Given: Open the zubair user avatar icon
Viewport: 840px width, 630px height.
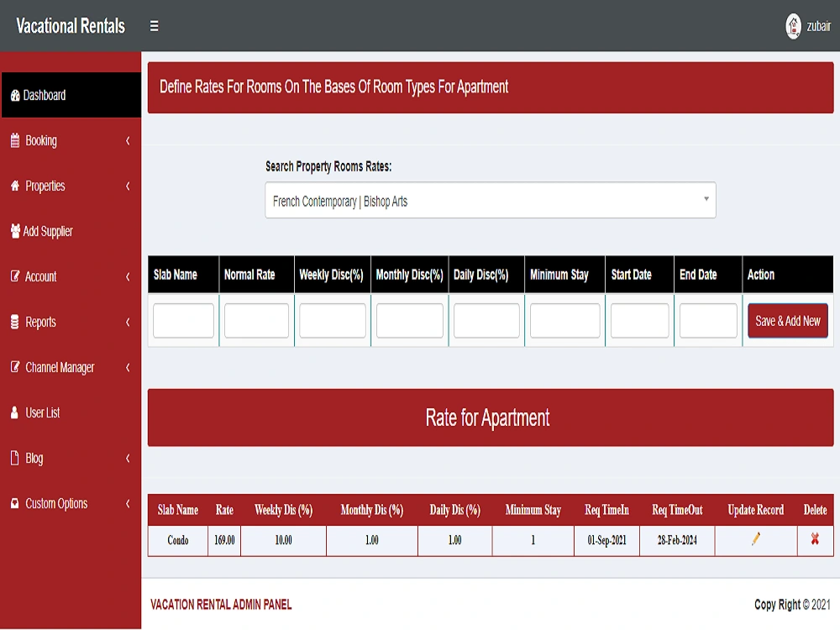Looking at the screenshot, I should pyautogui.click(x=794, y=26).
